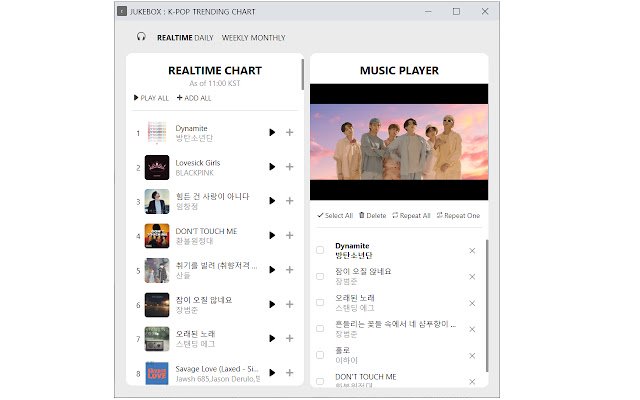The width and height of the screenshot is (640, 400).
Task: Play Savage Love from the chart
Action: 272,373
